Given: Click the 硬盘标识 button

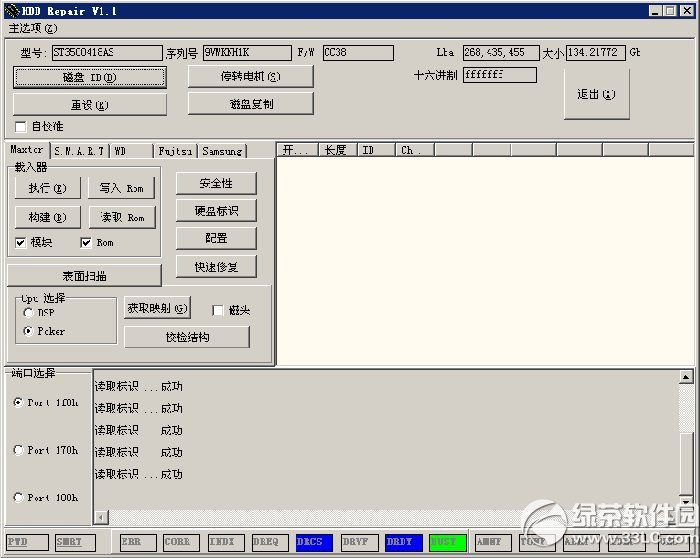Looking at the screenshot, I should tap(216, 211).
